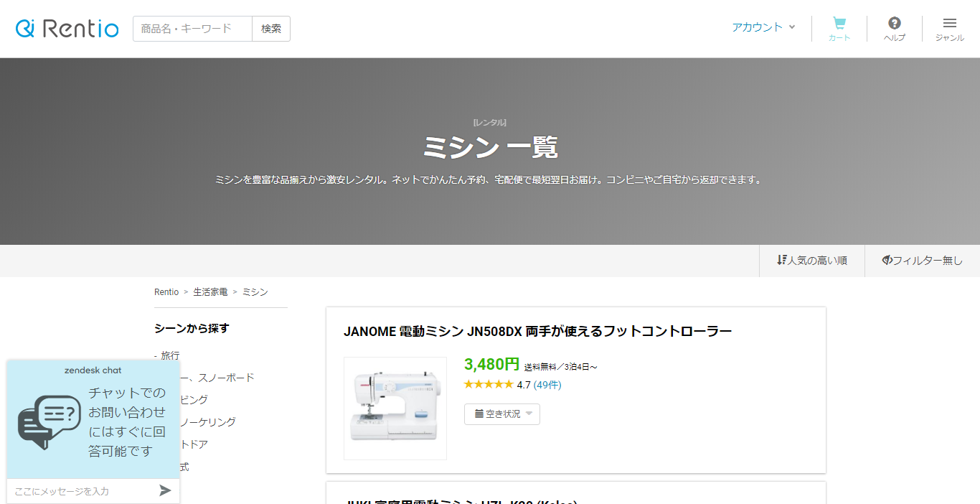This screenshot has width=980, height=504.
Task: Click the product keyword search field
Action: point(192,29)
